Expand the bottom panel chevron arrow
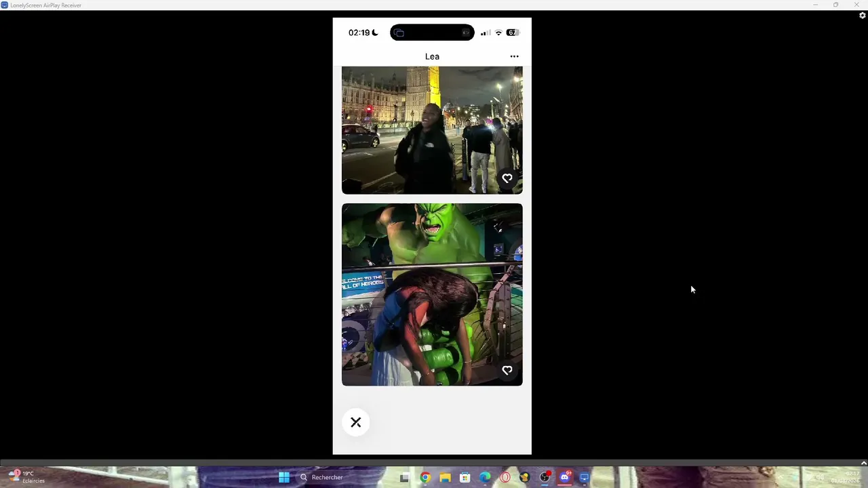 click(863, 464)
